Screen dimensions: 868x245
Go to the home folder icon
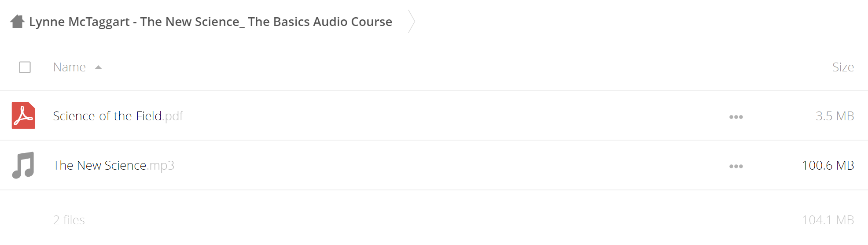pyautogui.click(x=17, y=21)
